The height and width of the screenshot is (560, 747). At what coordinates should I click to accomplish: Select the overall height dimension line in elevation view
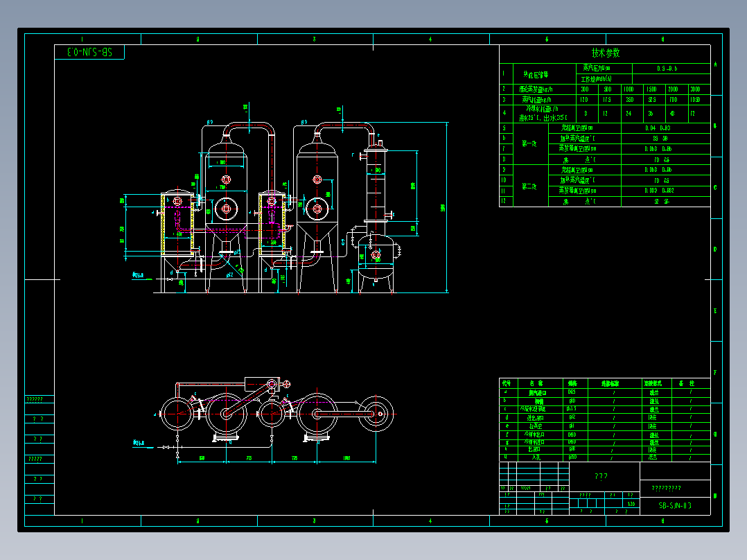click(x=447, y=207)
